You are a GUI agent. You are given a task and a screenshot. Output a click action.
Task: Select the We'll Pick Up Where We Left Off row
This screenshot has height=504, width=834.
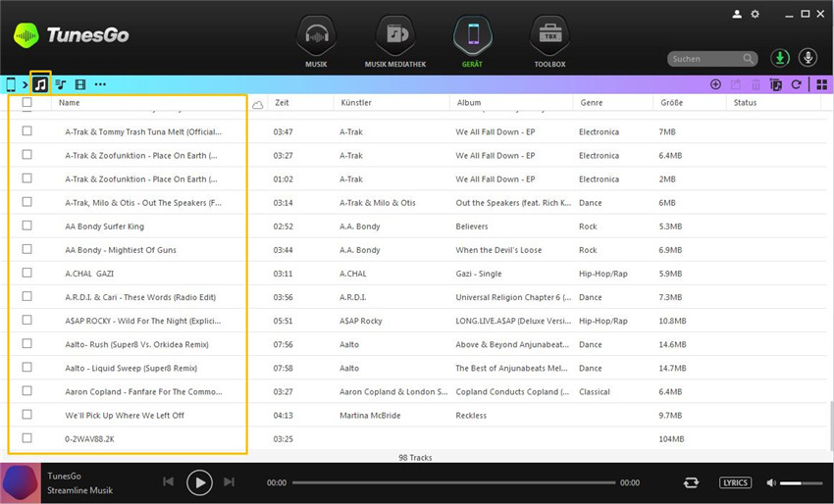pyautogui.click(x=415, y=415)
